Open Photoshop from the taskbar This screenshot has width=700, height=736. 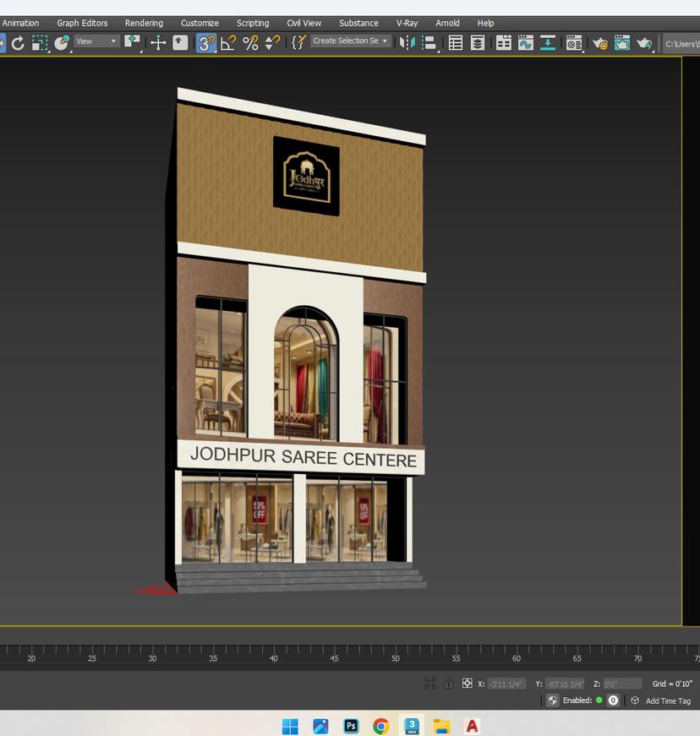click(x=351, y=726)
